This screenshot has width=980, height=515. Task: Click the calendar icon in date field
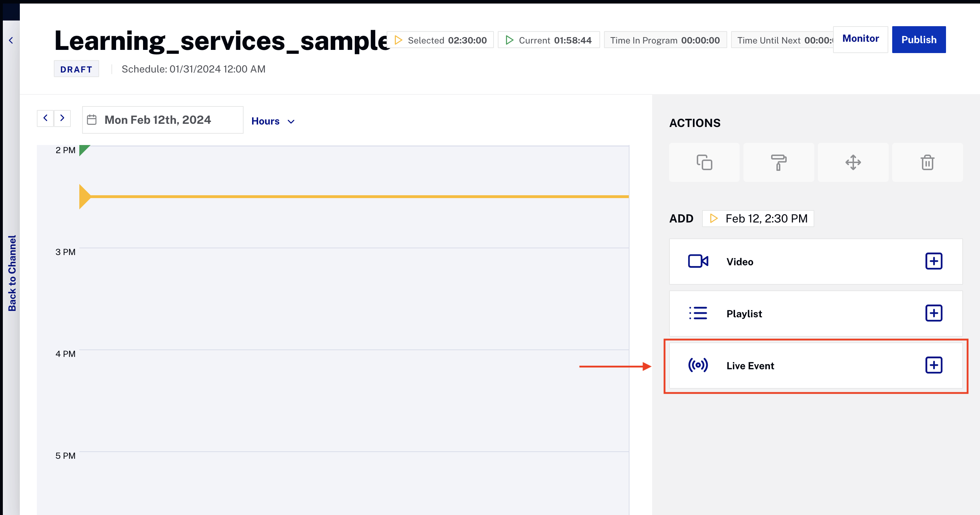click(x=92, y=120)
